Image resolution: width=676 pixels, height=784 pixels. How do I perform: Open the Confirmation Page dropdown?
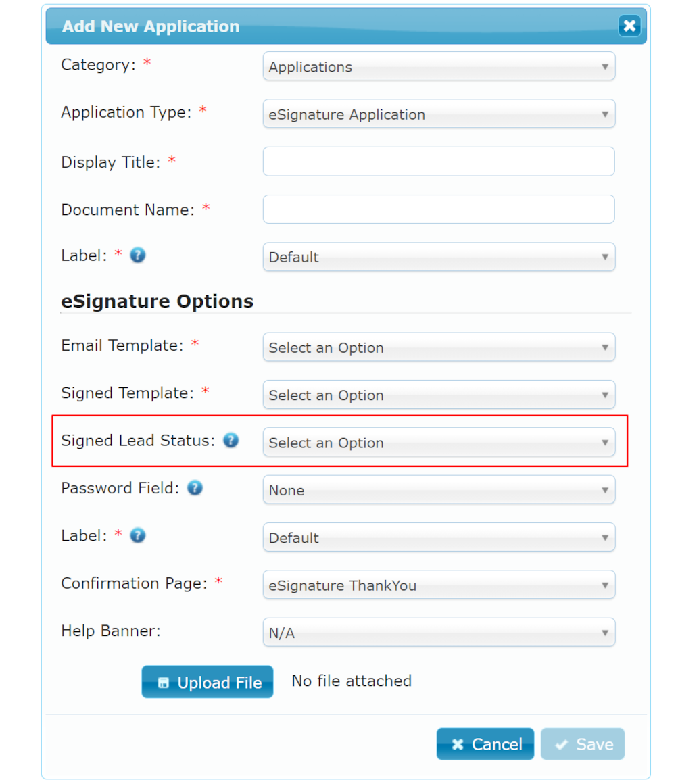(439, 585)
